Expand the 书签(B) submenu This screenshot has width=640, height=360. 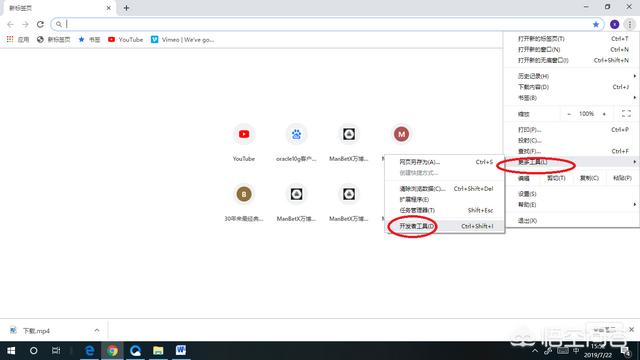coord(571,98)
